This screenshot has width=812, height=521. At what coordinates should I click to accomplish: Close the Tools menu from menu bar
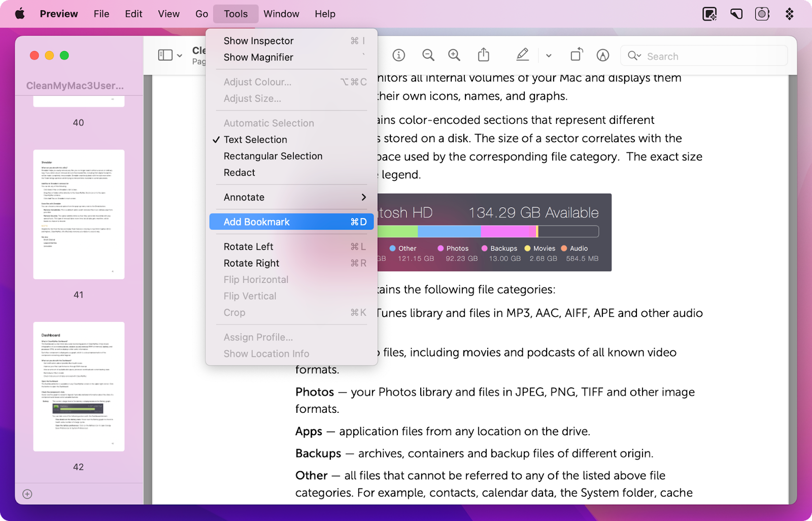(x=236, y=14)
